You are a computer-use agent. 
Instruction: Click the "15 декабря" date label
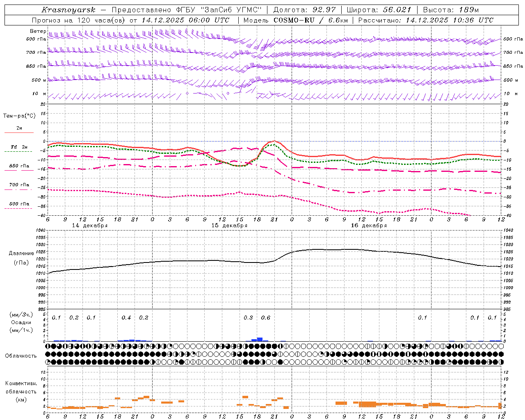point(229,226)
